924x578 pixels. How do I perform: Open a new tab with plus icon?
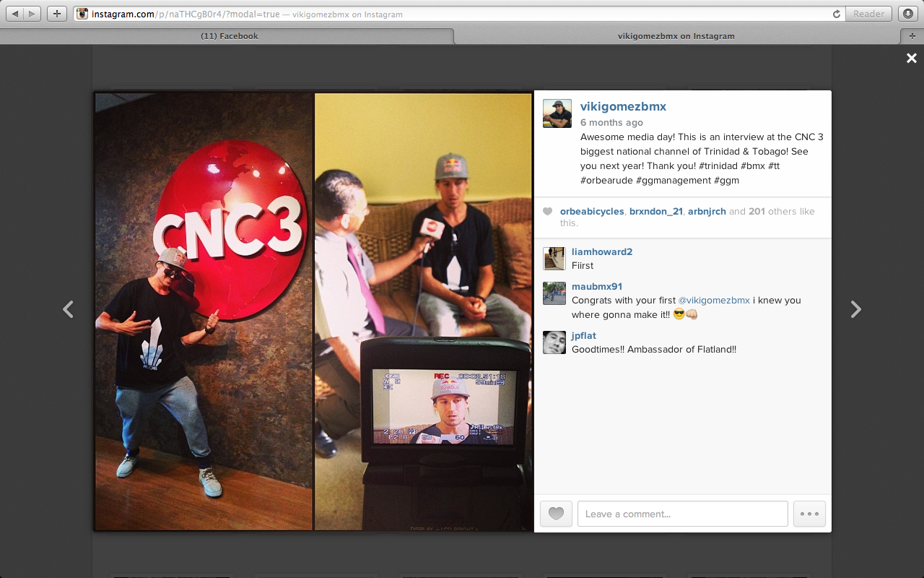[x=912, y=36]
